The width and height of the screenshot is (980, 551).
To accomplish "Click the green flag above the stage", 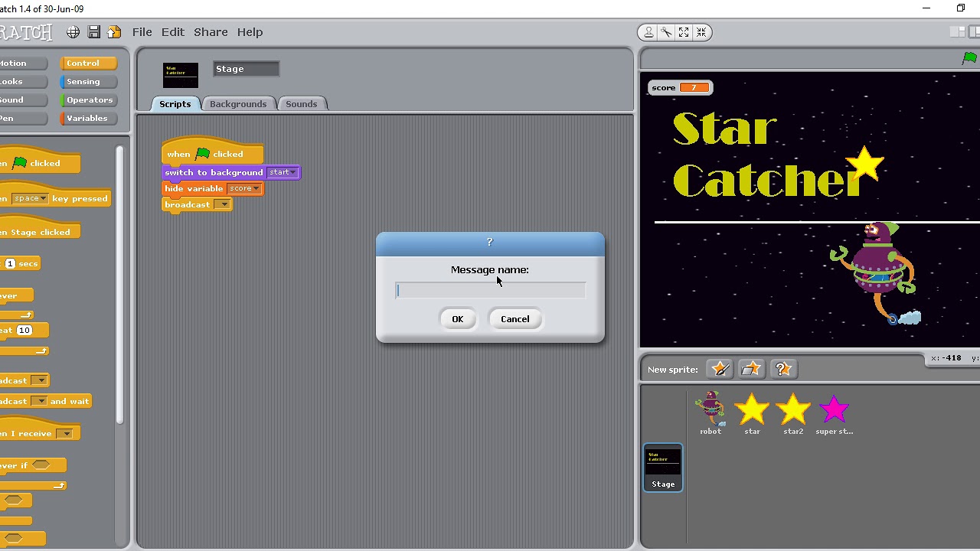I will 969,59.
